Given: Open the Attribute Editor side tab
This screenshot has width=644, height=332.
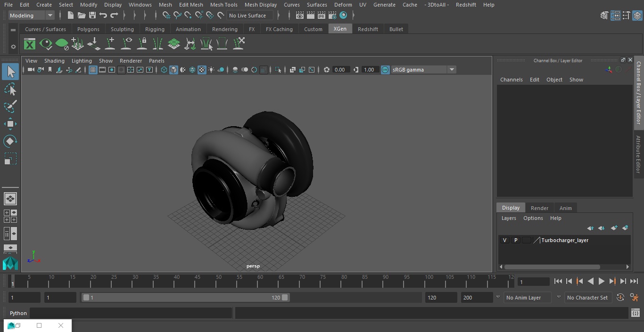Looking at the screenshot, I should 638,154.
